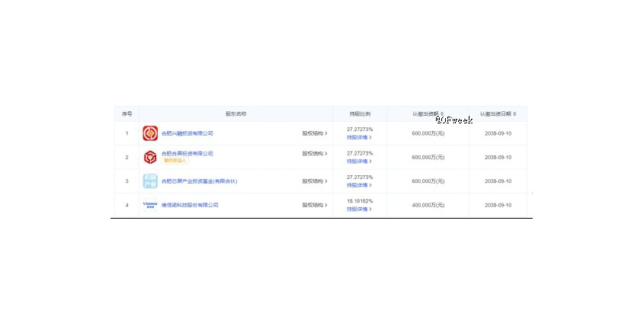This screenshot has height=320, width=644.
Task: Select the 2038-09-10 date in row 4
Action: click(x=498, y=205)
